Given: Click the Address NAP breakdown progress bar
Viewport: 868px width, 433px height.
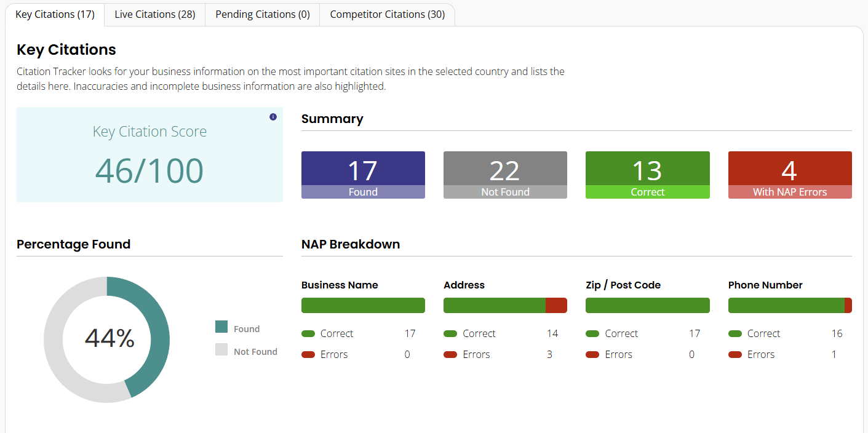Looking at the screenshot, I should tap(505, 305).
